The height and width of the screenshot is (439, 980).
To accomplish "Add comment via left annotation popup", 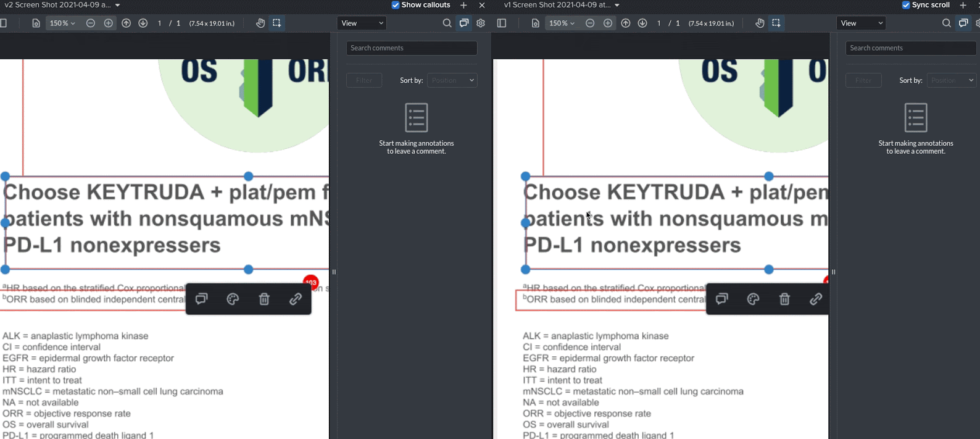I will (x=201, y=299).
